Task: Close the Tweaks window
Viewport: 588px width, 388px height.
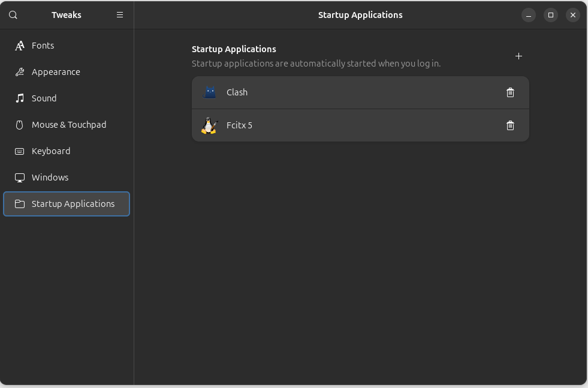Action: tap(573, 15)
